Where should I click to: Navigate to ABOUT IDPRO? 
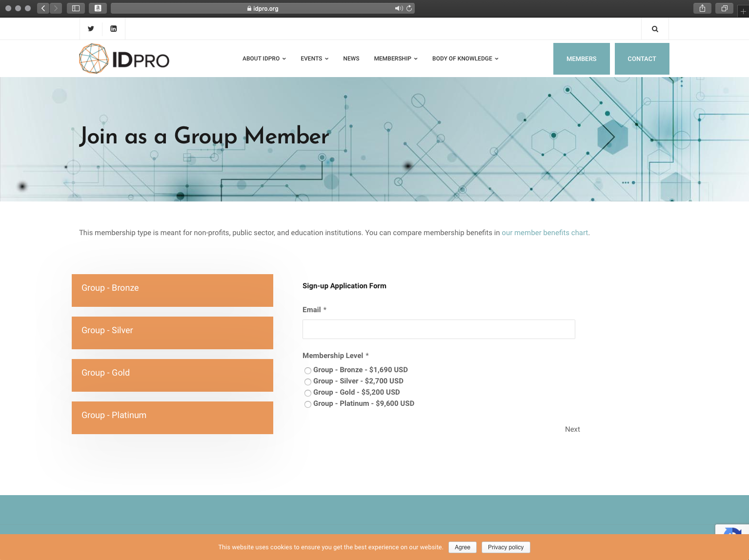pos(263,59)
